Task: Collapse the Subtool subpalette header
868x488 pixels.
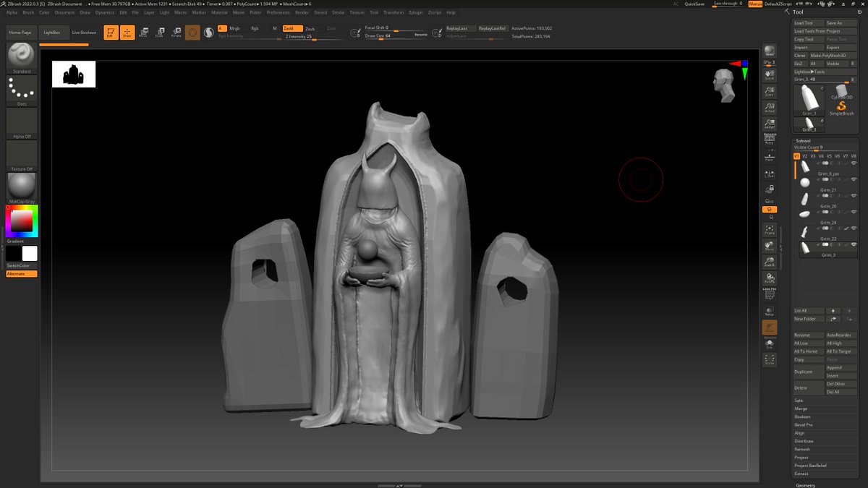Action: [x=803, y=141]
